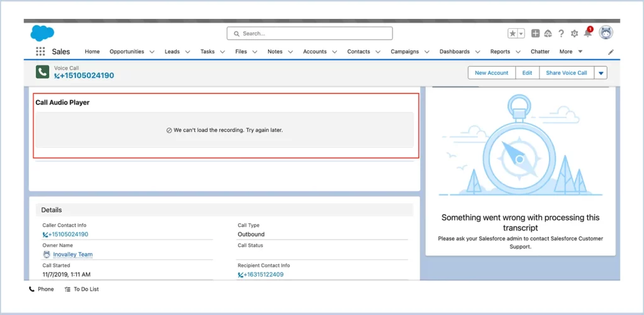Click the Edit button

tap(528, 73)
